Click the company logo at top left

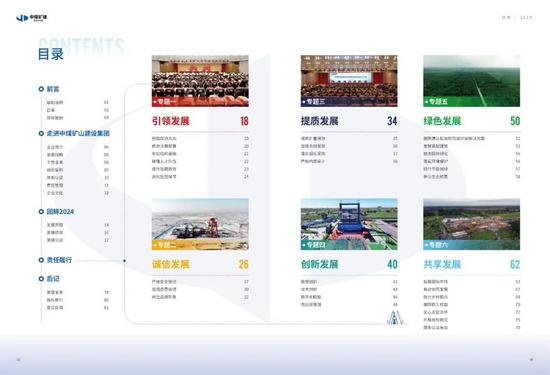32,18
